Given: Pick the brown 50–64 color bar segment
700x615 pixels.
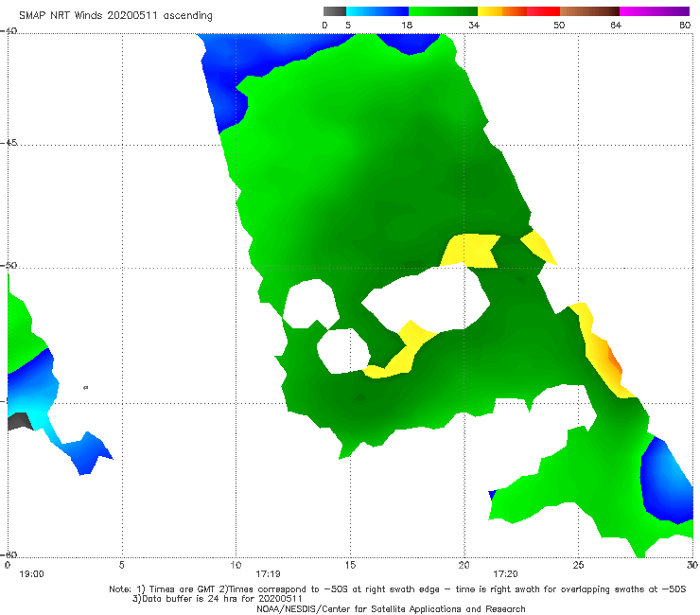Looking at the screenshot, I should 589,11.
